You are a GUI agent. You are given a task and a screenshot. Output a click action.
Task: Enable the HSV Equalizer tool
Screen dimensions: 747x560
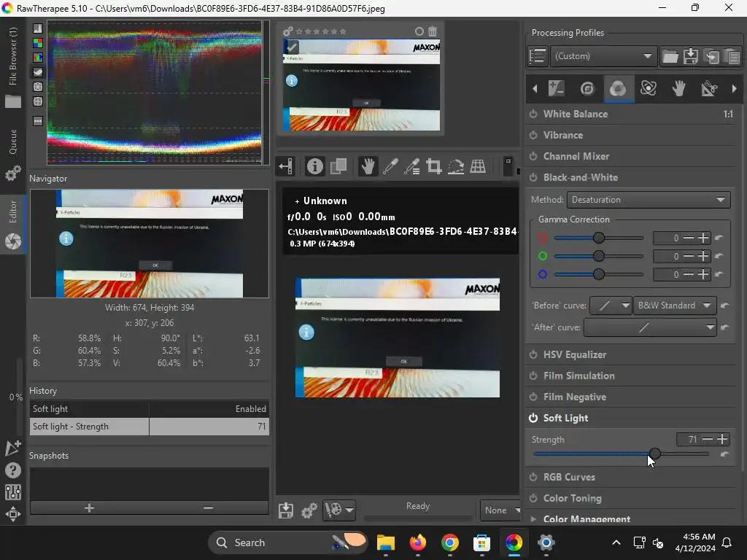[533, 355]
